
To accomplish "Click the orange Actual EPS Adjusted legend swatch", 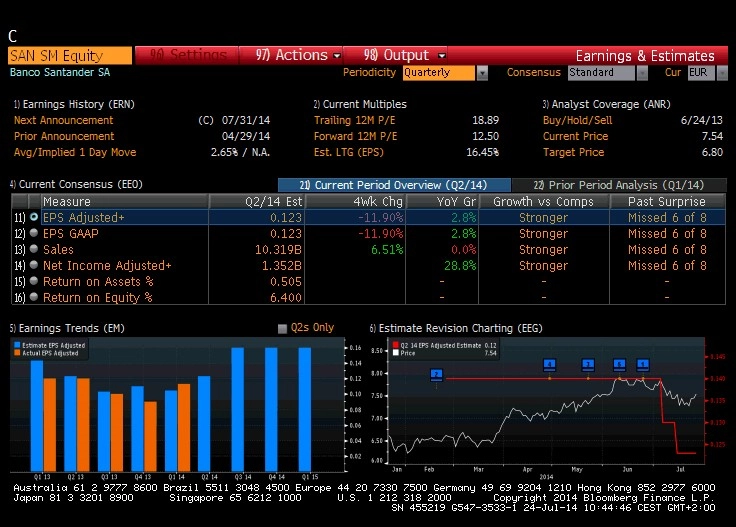I will (17, 353).
